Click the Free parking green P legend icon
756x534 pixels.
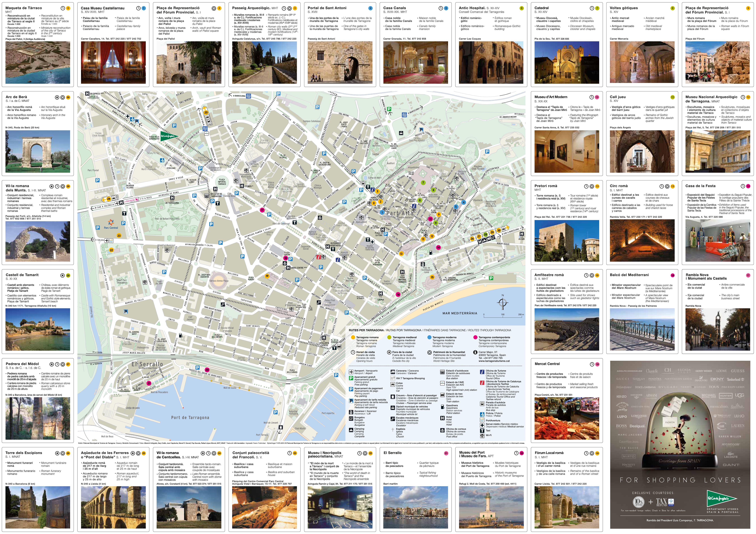coord(351,378)
